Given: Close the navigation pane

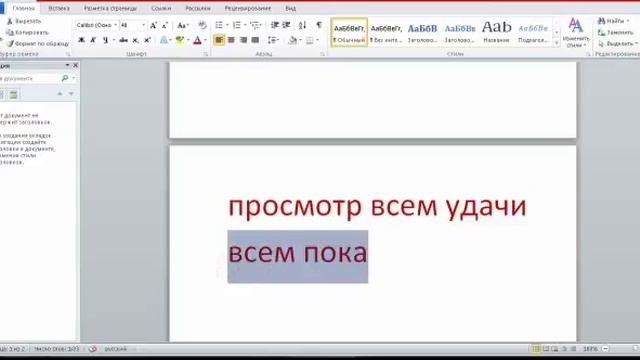Looking at the screenshot, I should click(75, 65).
